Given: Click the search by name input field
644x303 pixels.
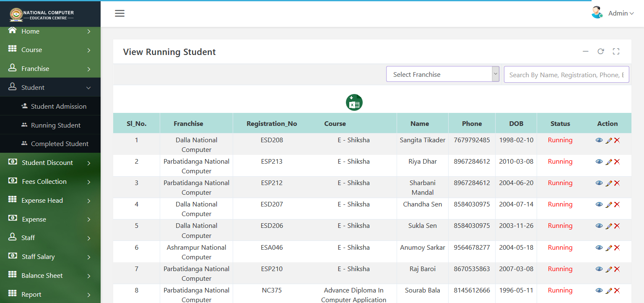Looking at the screenshot, I should point(566,75).
